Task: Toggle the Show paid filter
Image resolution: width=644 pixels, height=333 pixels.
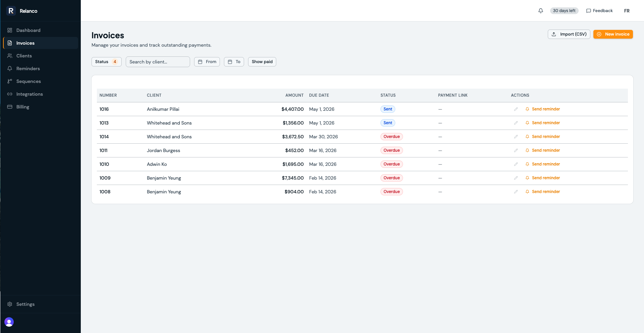Action: coord(262,62)
